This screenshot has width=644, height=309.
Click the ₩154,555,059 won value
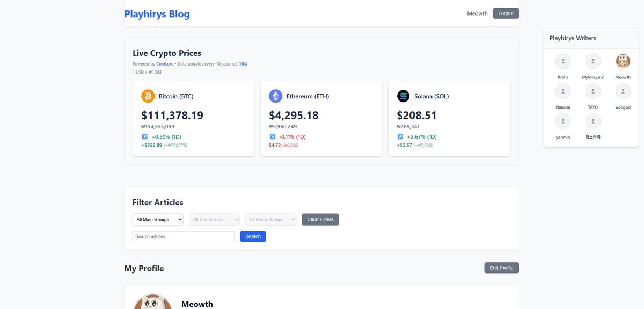(x=158, y=127)
